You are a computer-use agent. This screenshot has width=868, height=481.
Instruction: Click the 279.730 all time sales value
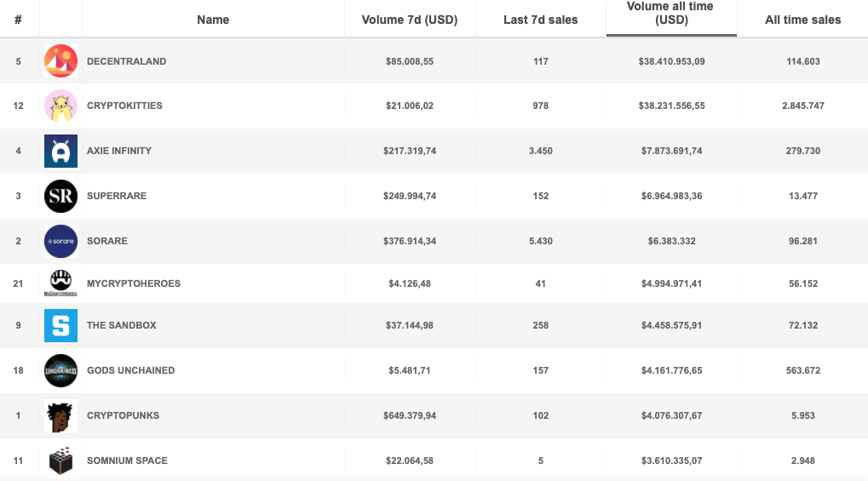(803, 151)
